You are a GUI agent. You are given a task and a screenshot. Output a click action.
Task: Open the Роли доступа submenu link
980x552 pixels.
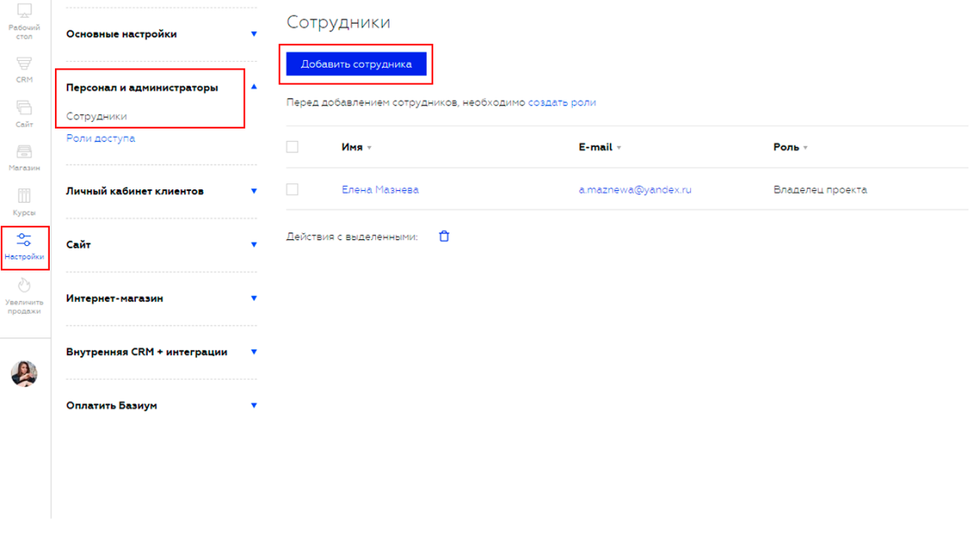point(101,138)
